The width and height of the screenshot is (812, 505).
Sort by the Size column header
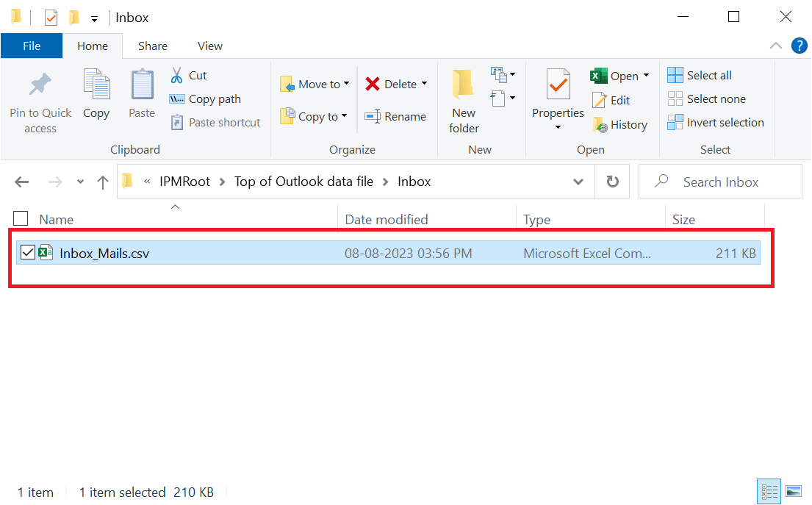(683, 220)
